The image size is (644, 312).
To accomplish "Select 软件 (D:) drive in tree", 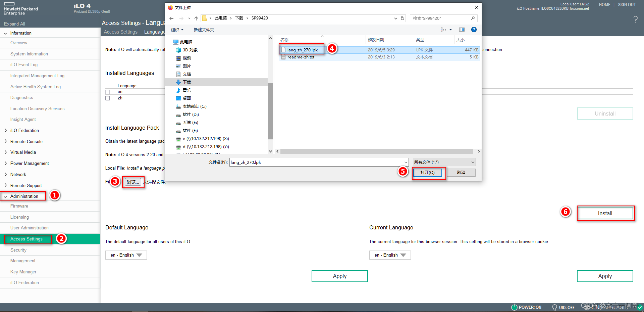I will [x=187, y=115].
